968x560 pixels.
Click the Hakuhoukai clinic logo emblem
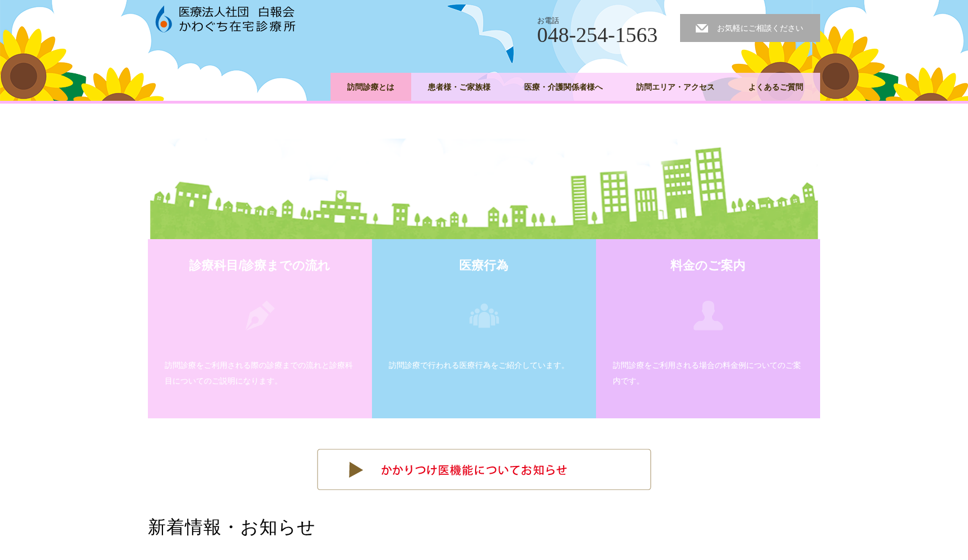click(164, 19)
